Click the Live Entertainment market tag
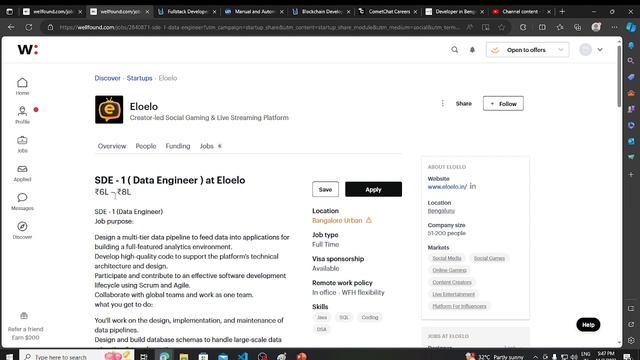The image size is (640, 360). pos(453,294)
